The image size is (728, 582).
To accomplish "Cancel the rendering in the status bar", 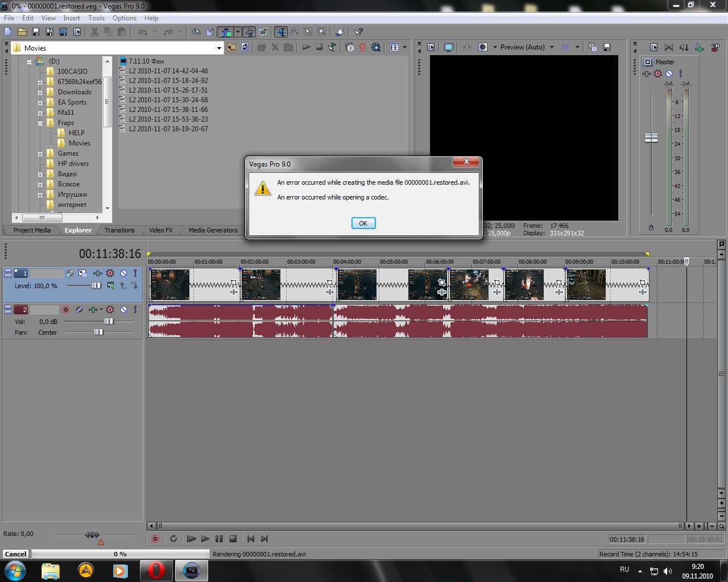I will [x=15, y=554].
